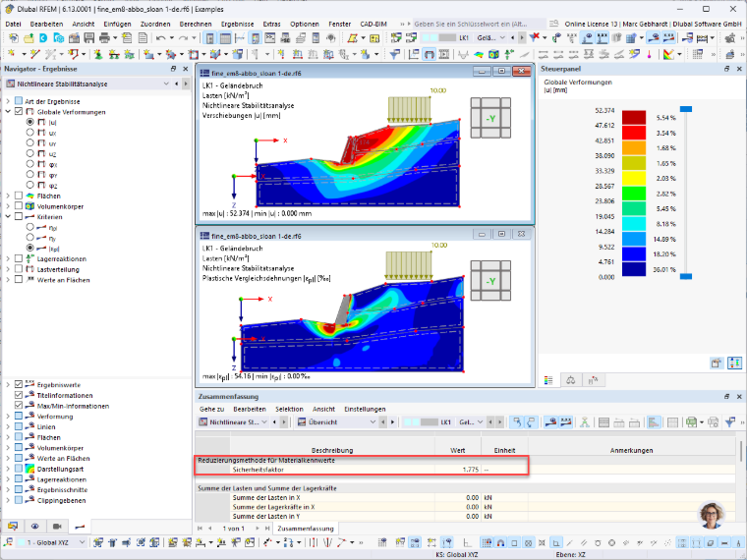Click the table options icon in Steuerpanel corner
The width and height of the screenshot is (747, 560).
click(716, 364)
